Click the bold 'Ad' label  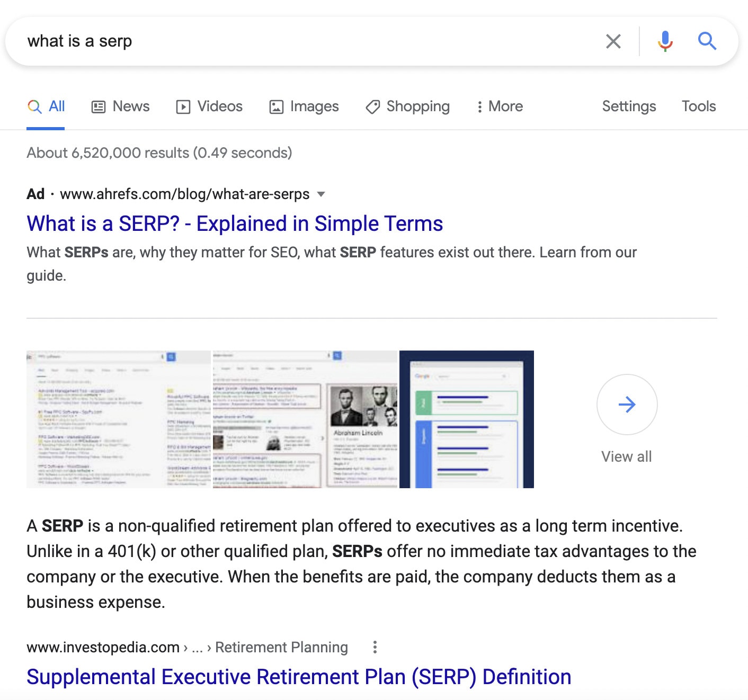(x=35, y=194)
